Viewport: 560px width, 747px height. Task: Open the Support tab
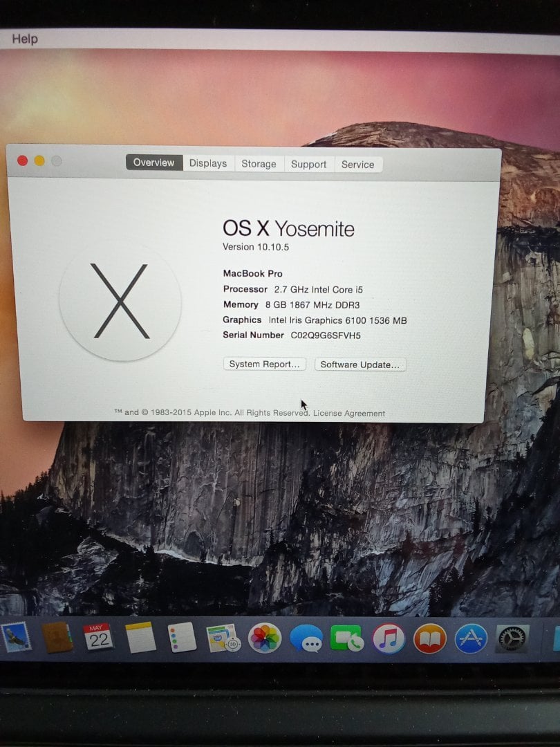coord(308,165)
